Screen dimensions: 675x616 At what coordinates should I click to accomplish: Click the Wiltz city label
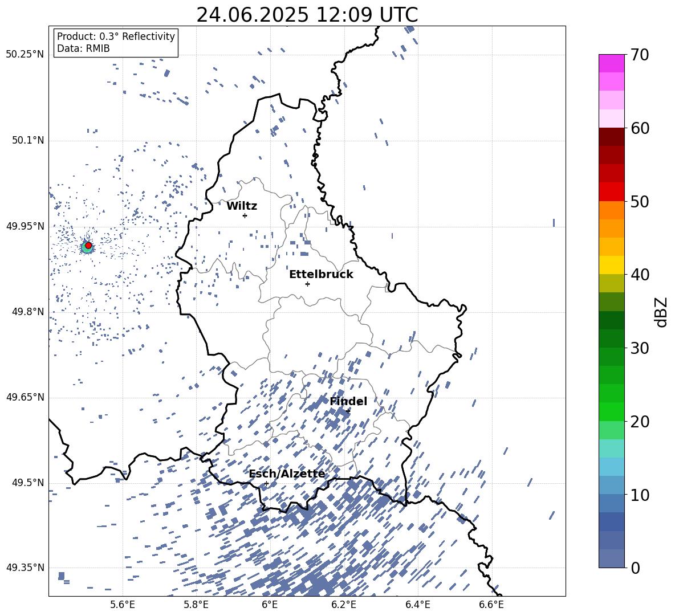(x=242, y=206)
